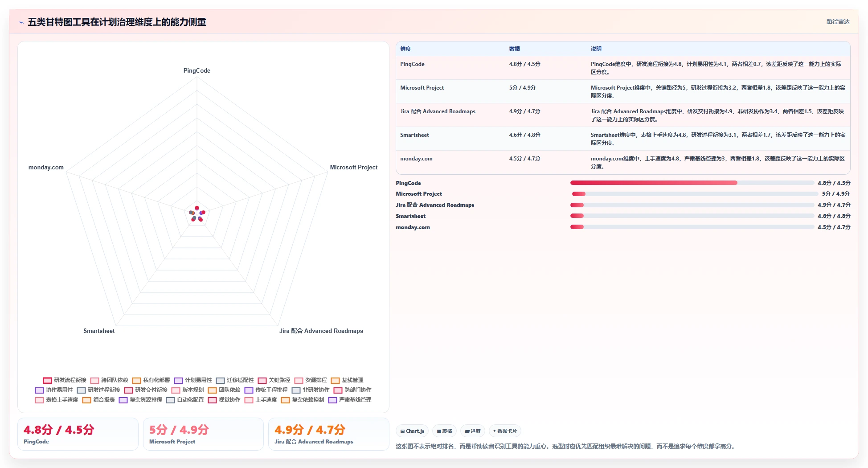Viewport: 868px width, 468px height.
Task: Click the 数据 column header
Action: (x=515, y=49)
